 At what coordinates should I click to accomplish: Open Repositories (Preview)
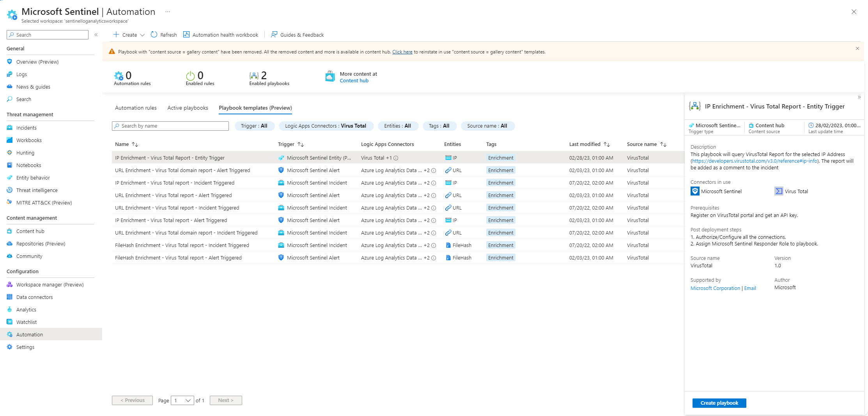(41, 244)
